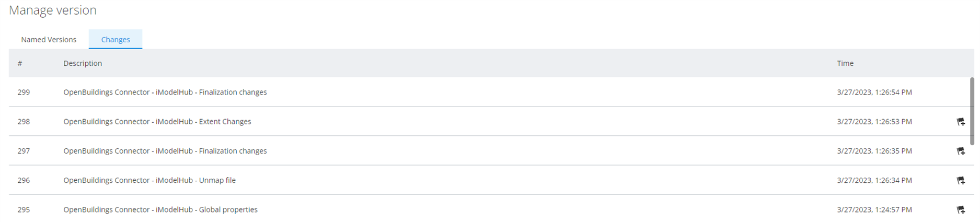Click the 1:26:54 PM timestamp of changeset 299

[x=874, y=92]
